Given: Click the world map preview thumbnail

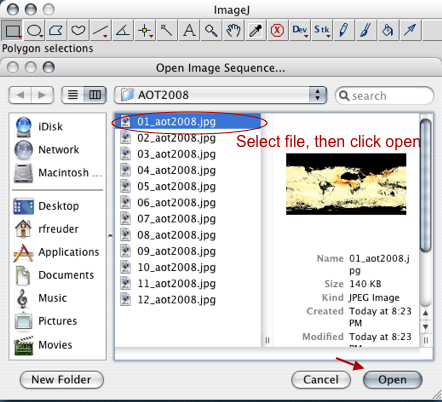Looking at the screenshot, I should (x=346, y=184).
